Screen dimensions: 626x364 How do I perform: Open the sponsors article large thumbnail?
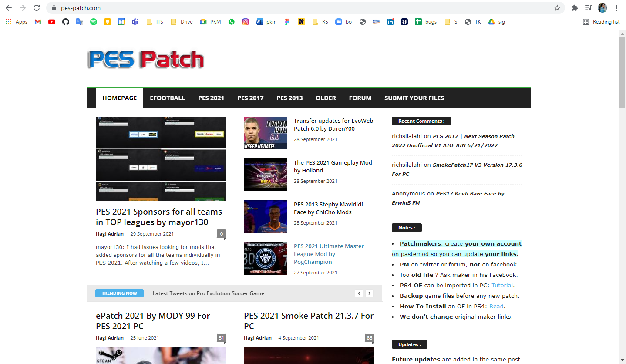[161, 159]
